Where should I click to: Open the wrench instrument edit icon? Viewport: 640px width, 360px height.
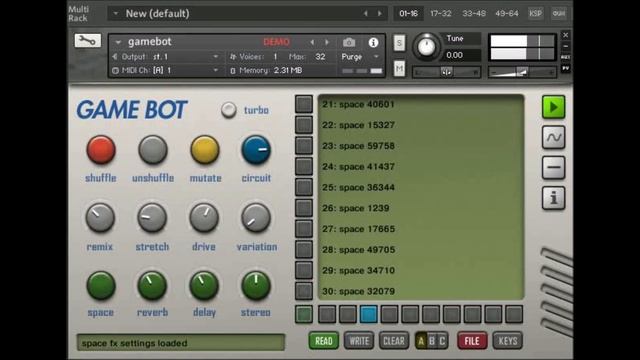pos(87,40)
